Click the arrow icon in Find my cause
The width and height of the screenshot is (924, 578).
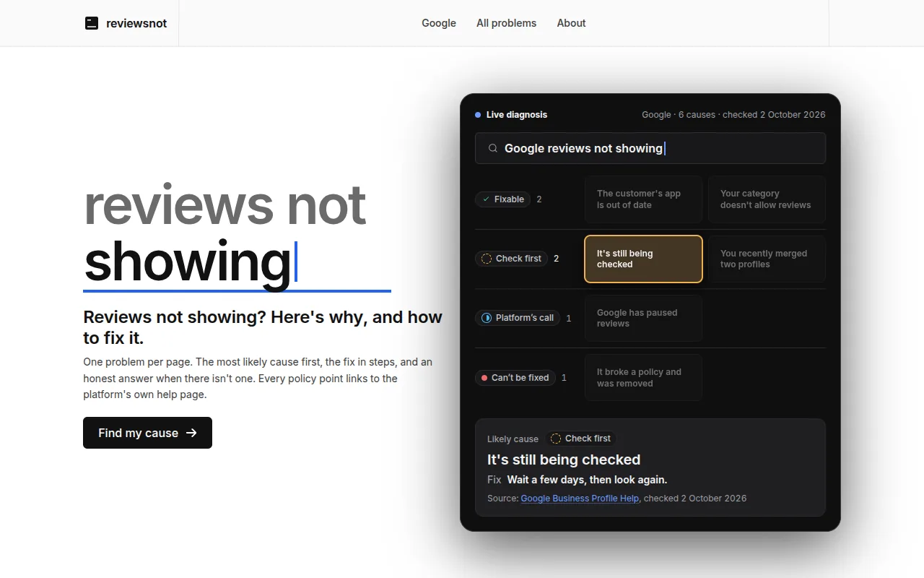click(191, 433)
